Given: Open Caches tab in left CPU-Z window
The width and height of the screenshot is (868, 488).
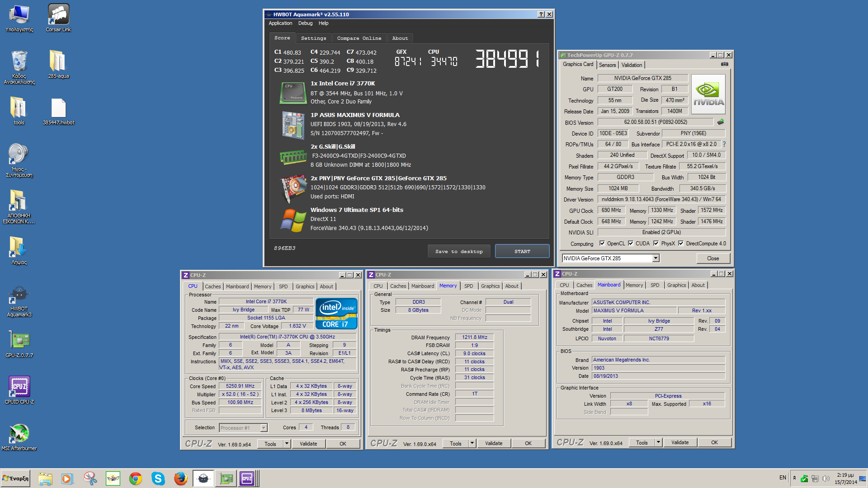Looking at the screenshot, I should [x=212, y=286].
